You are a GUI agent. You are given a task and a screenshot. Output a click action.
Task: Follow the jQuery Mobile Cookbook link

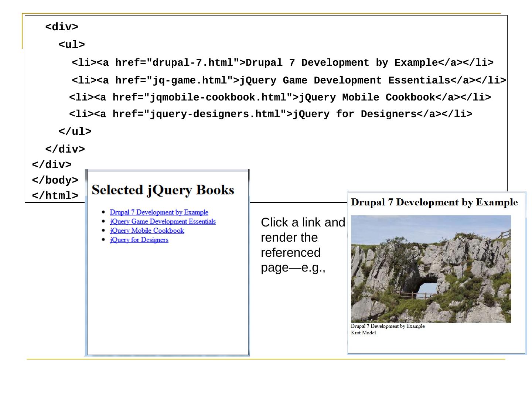tap(147, 231)
